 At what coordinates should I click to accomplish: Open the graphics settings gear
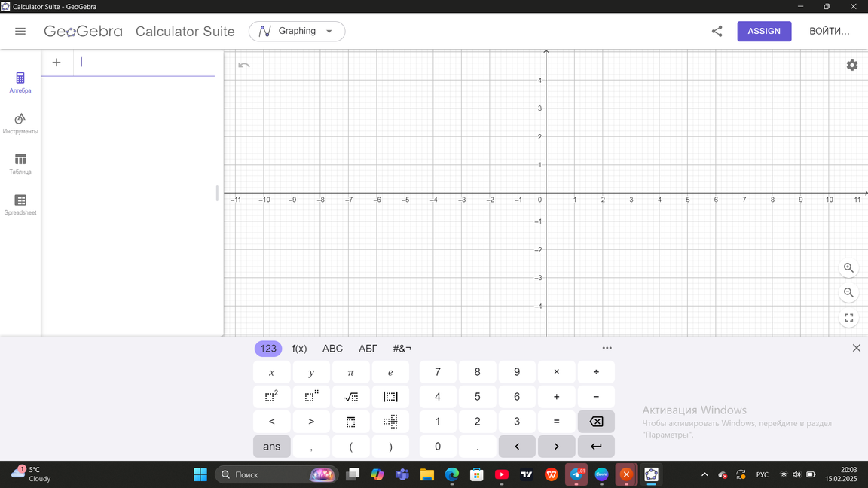click(x=851, y=66)
